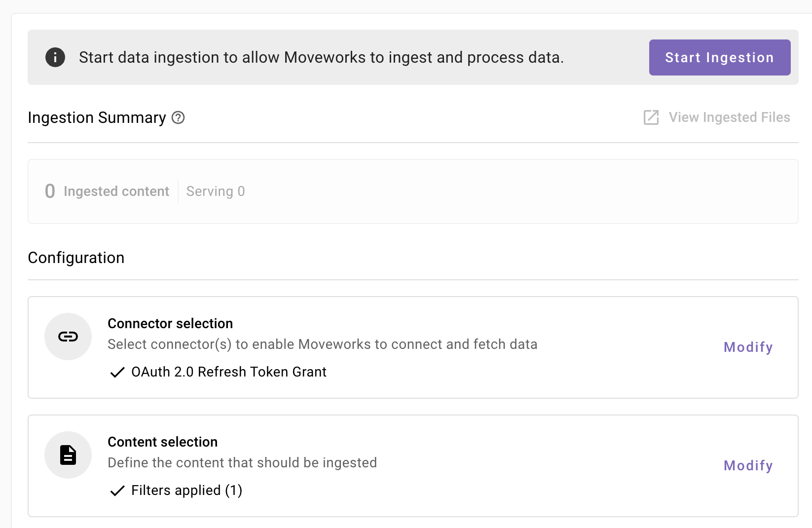The height and width of the screenshot is (528, 812).
Task: Click the checkmark beside Filters applied
Action: click(117, 491)
